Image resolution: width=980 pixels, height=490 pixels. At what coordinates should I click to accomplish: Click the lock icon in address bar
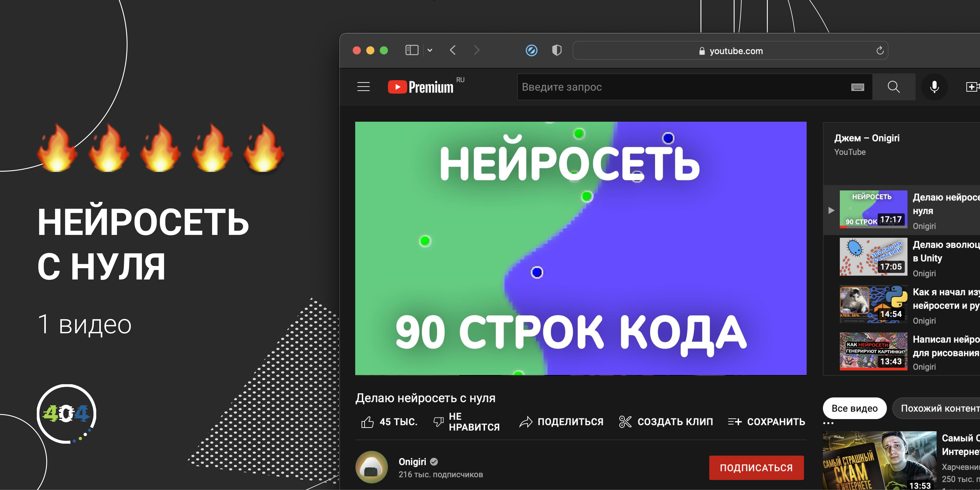(702, 51)
